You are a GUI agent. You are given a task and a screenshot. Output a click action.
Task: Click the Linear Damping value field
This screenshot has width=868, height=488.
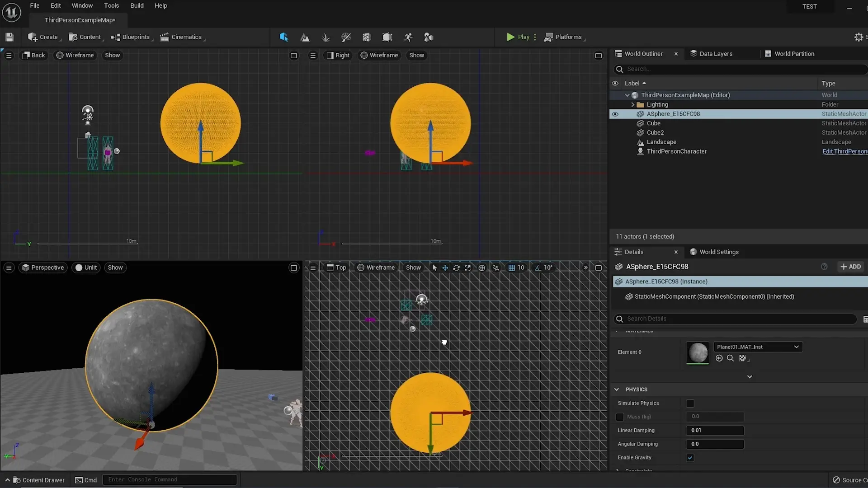pos(714,431)
